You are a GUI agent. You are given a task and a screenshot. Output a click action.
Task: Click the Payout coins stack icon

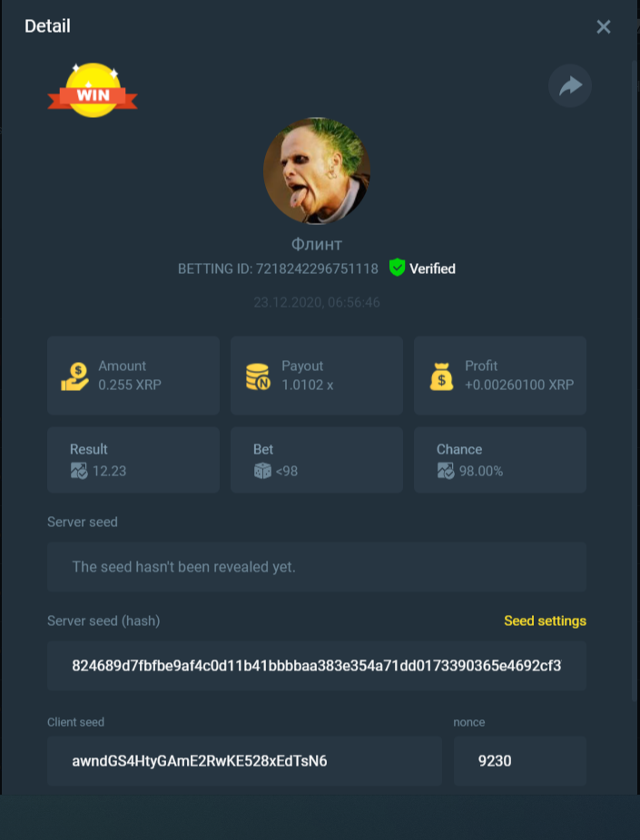pyautogui.click(x=258, y=376)
